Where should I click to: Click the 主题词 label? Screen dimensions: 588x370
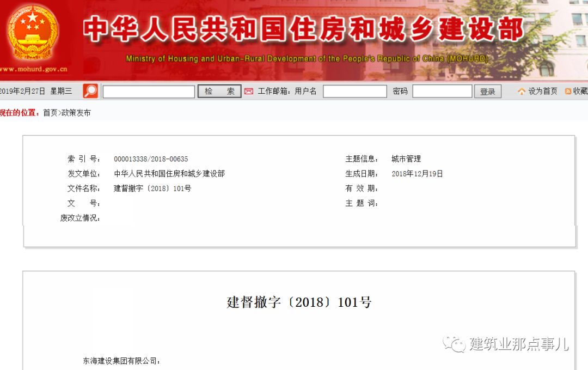coord(362,203)
